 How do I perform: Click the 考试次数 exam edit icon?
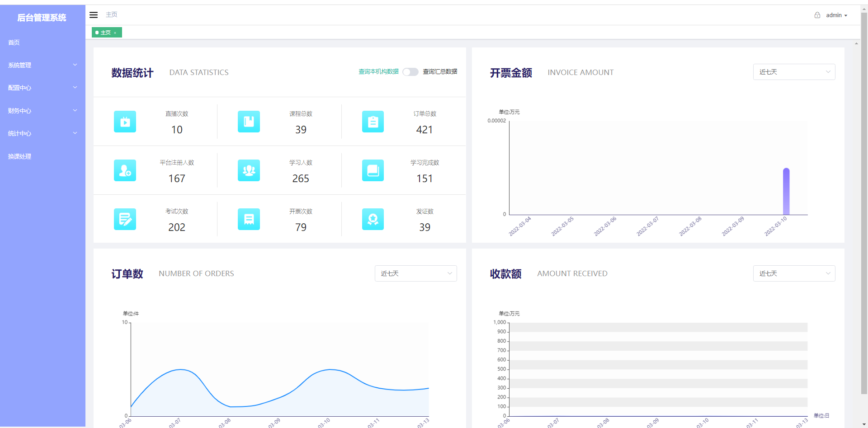click(125, 219)
